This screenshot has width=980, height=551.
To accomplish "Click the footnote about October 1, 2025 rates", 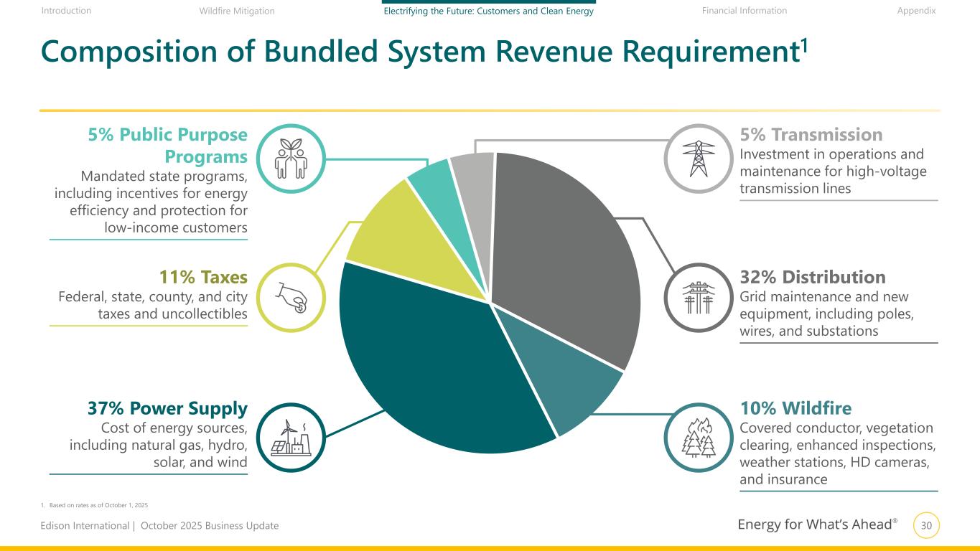I will [x=98, y=505].
